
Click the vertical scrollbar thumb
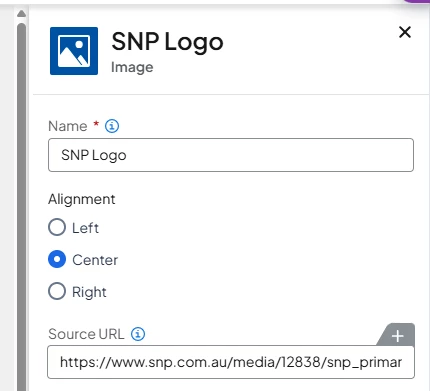pyautogui.click(x=21, y=207)
